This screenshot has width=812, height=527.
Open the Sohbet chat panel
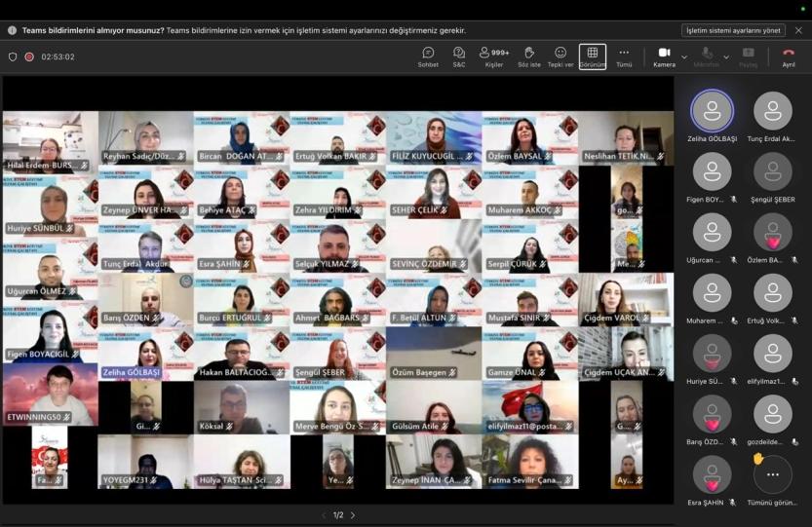click(x=428, y=56)
